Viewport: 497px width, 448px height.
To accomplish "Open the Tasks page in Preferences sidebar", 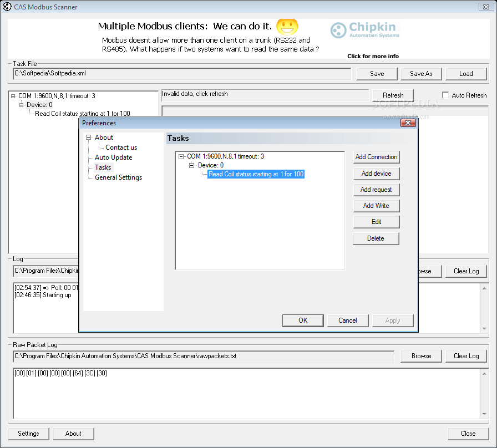I will click(x=103, y=167).
